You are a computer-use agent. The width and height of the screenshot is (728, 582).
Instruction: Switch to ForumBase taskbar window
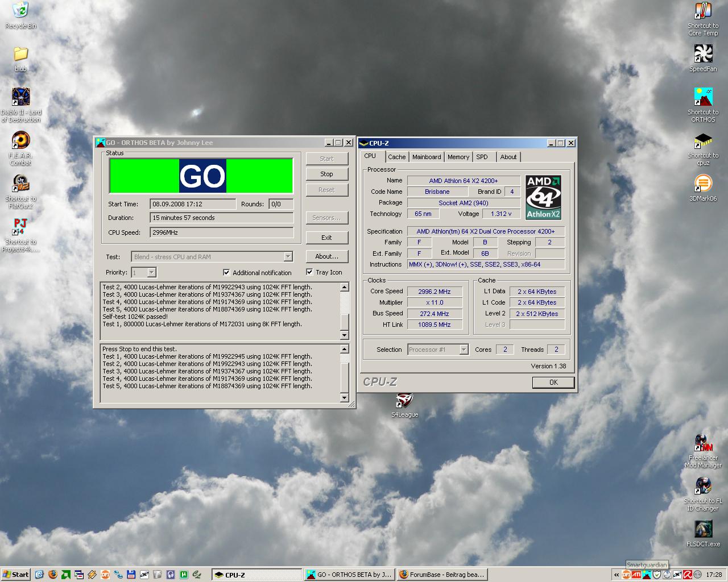442,575
